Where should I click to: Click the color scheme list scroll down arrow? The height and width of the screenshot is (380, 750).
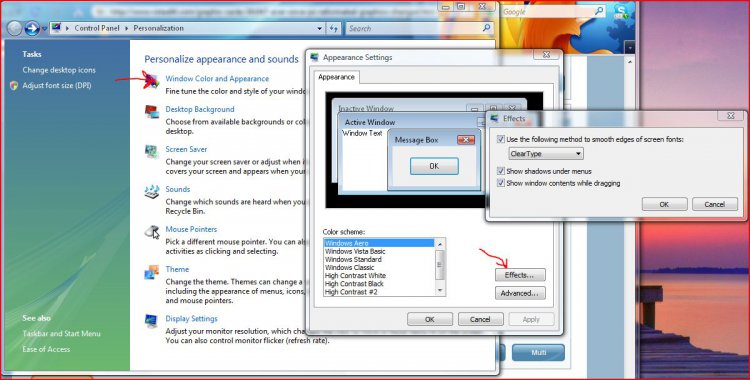pyautogui.click(x=440, y=291)
